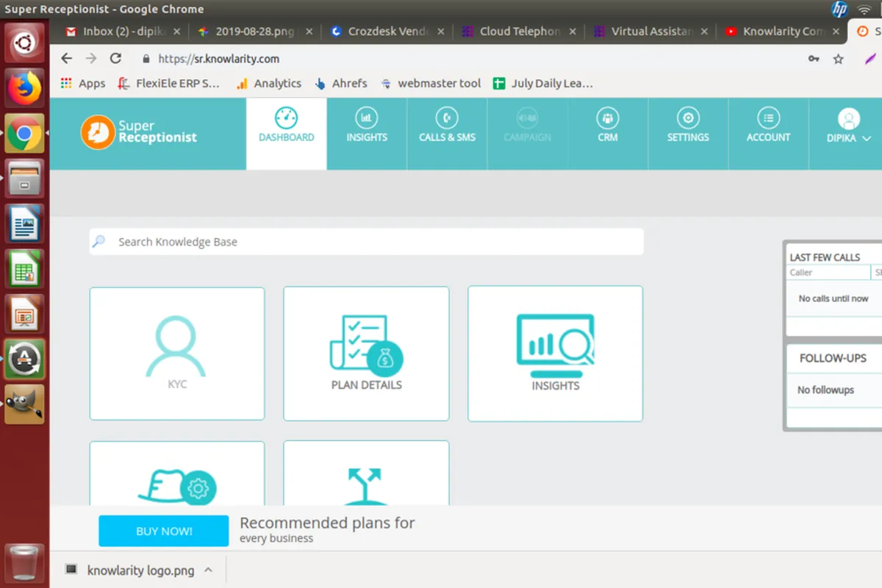Open the Account nav tab
Image resolution: width=882 pixels, height=588 pixels.
[x=768, y=134]
